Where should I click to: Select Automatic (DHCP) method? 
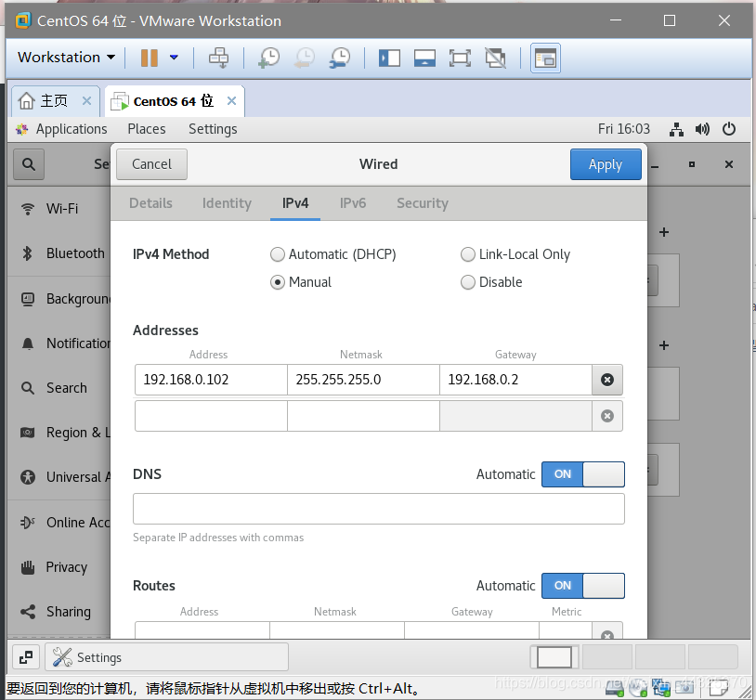[333, 254]
